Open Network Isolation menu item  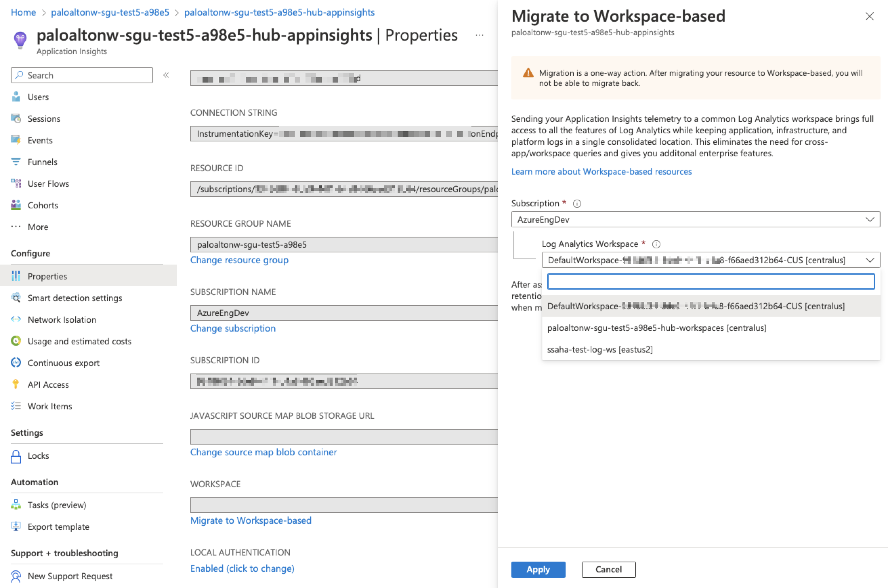click(x=62, y=319)
